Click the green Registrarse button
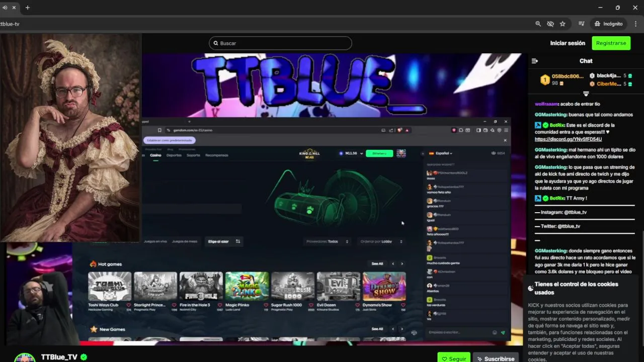Viewport: 644px width, 362px height. (611, 43)
